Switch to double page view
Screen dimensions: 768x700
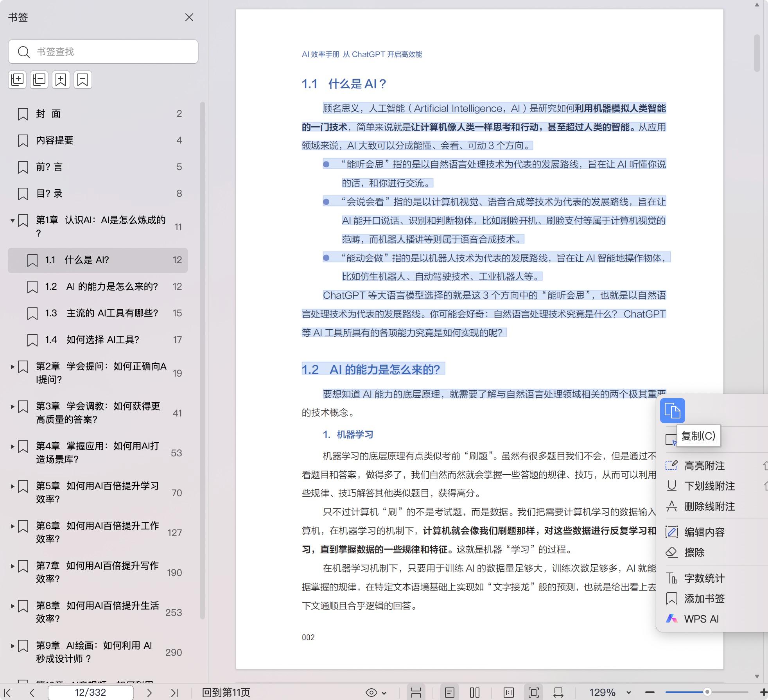[x=475, y=693]
